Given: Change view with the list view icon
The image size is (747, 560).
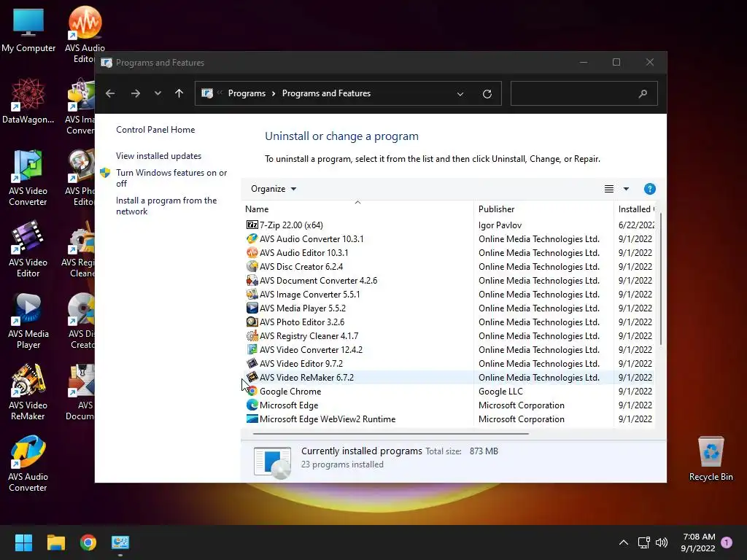Looking at the screenshot, I should point(609,189).
